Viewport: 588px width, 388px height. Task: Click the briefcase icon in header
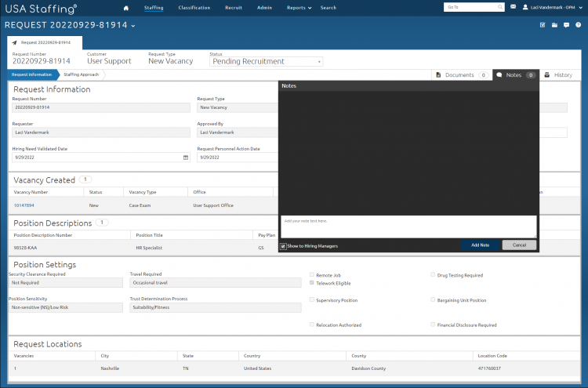point(554,25)
